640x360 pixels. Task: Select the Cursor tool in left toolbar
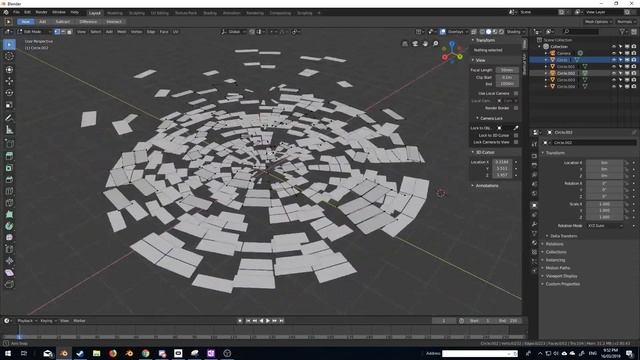[9, 56]
